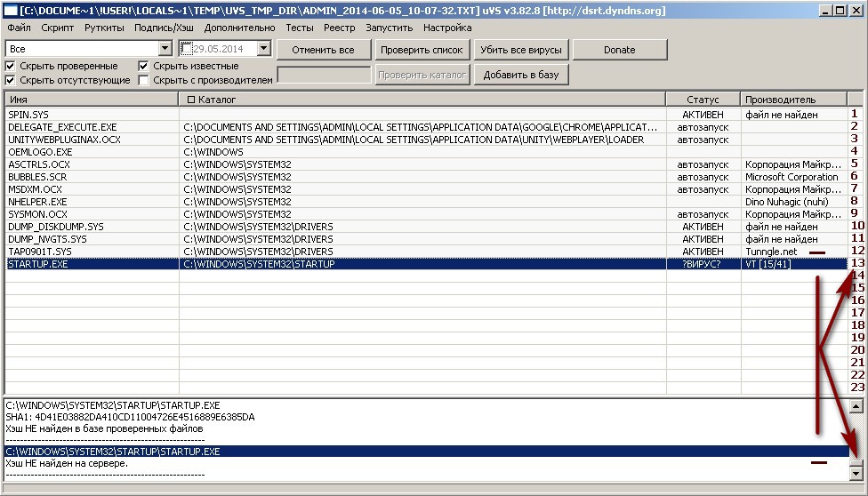Toggle Скрыть проверенные checkbox
The width and height of the screenshot is (868, 496).
[10, 66]
